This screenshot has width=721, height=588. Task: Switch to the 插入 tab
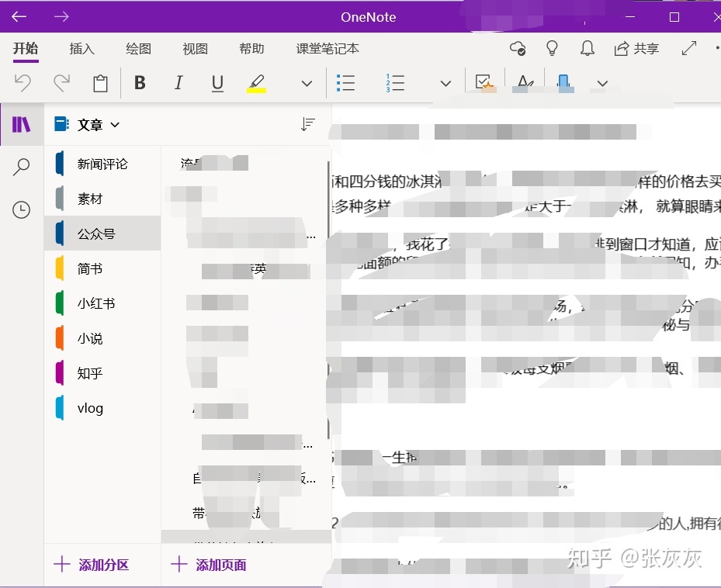[81, 49]
